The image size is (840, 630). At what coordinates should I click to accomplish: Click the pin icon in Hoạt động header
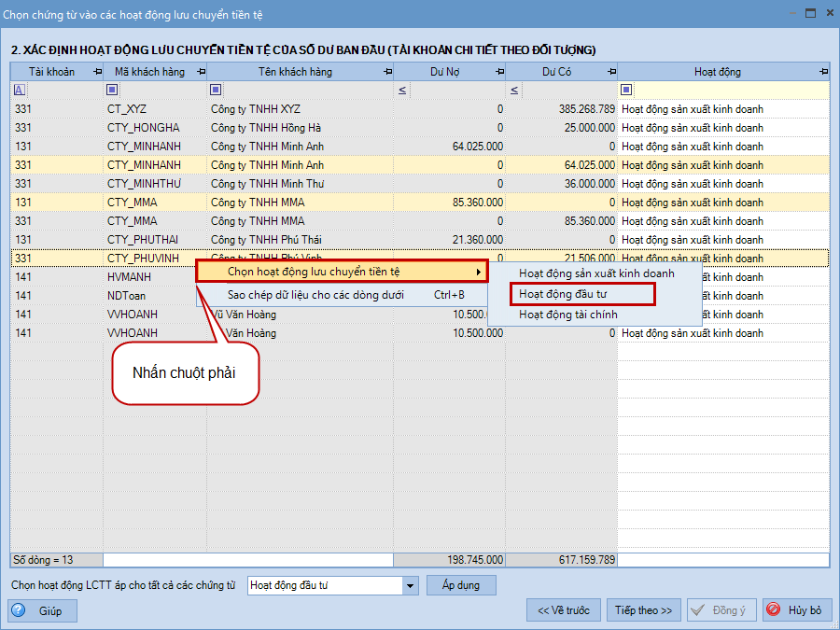point(822,72)
